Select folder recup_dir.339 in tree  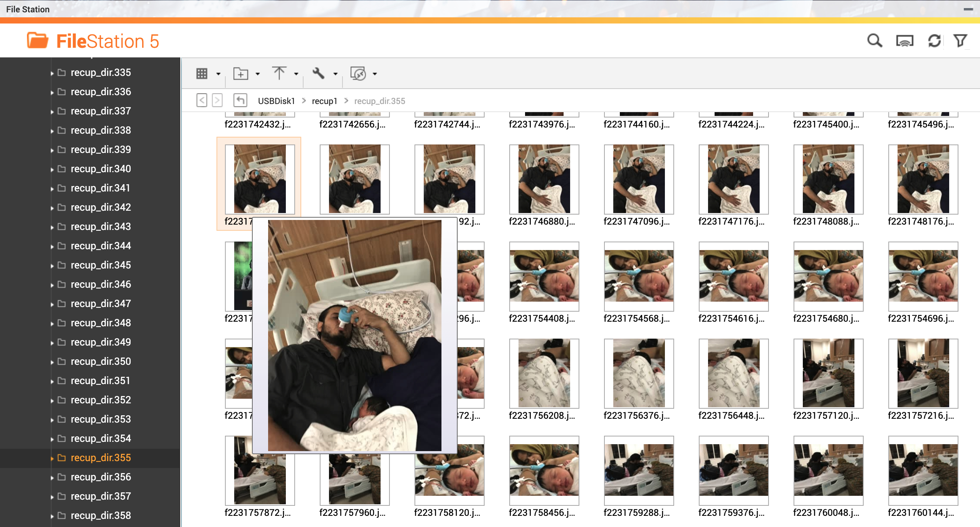pyautogui.click(x=101, y=149)
